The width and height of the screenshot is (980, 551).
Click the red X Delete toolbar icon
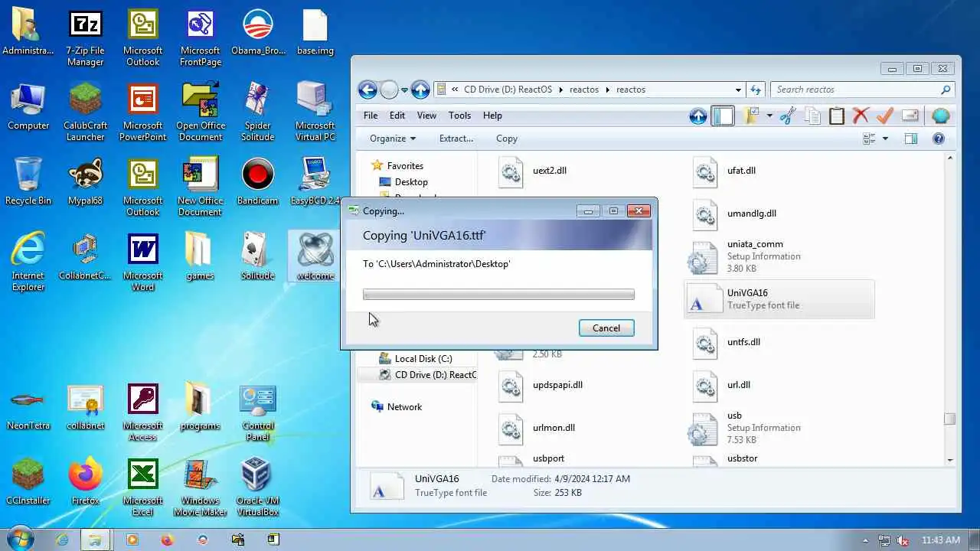tap(861, 116)
